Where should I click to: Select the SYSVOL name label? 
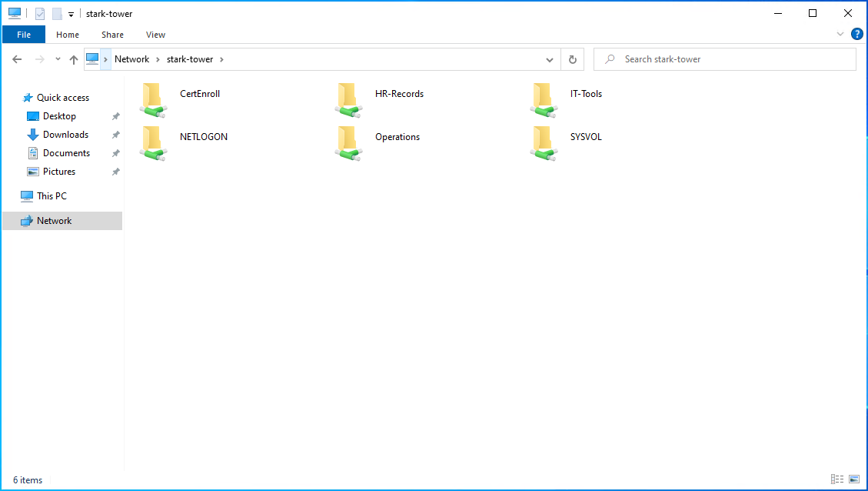pyautogui.click(x=586, y=136)
